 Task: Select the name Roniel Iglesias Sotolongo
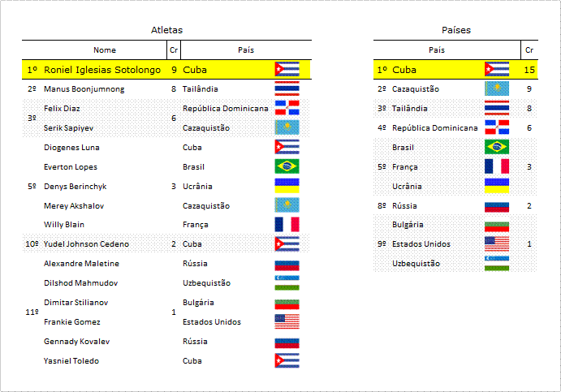[102, 70]
